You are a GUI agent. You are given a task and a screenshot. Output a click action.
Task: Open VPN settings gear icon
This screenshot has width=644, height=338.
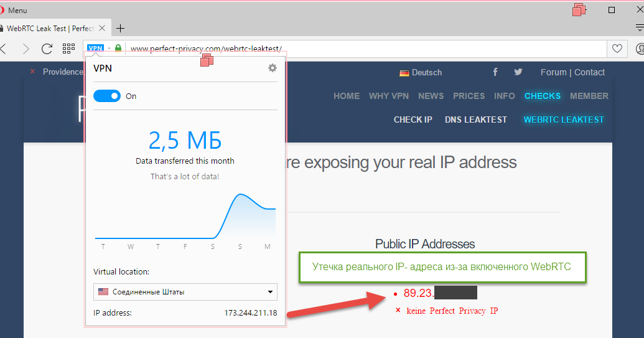tap(273, 68)
